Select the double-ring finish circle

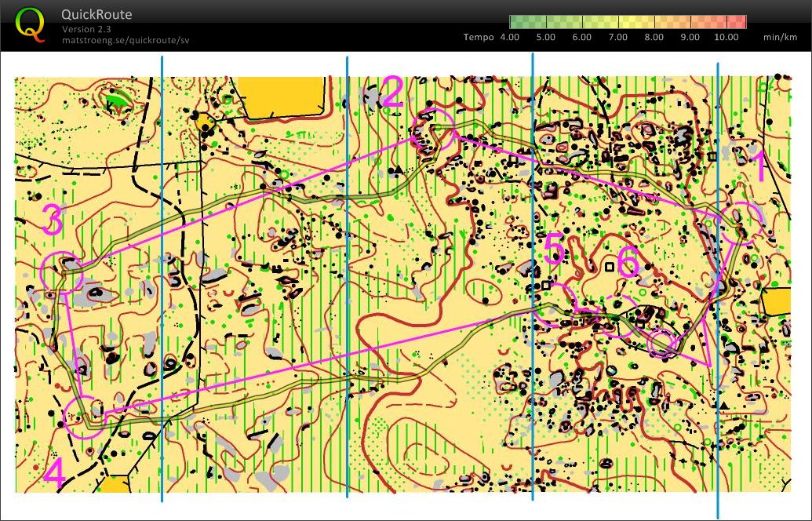(x=663, y=343)
